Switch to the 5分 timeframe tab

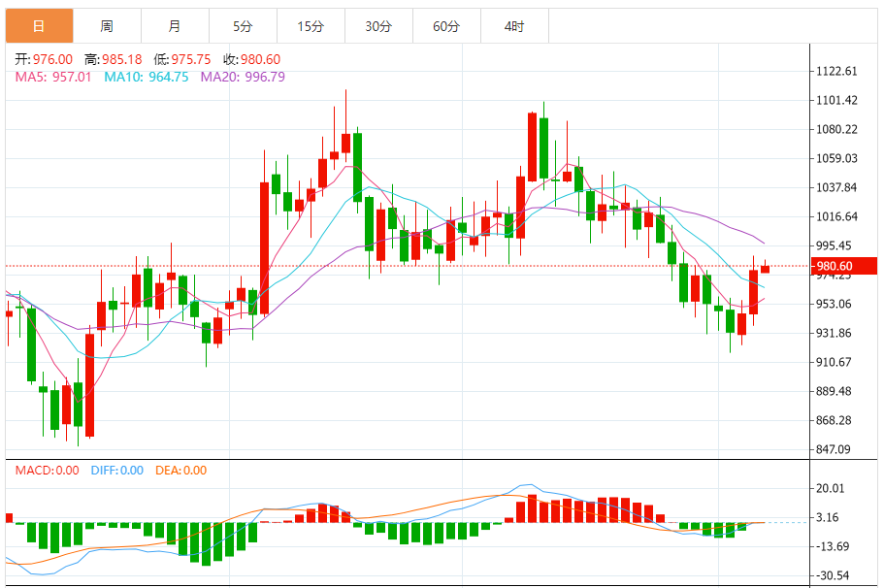coord(243,26)
